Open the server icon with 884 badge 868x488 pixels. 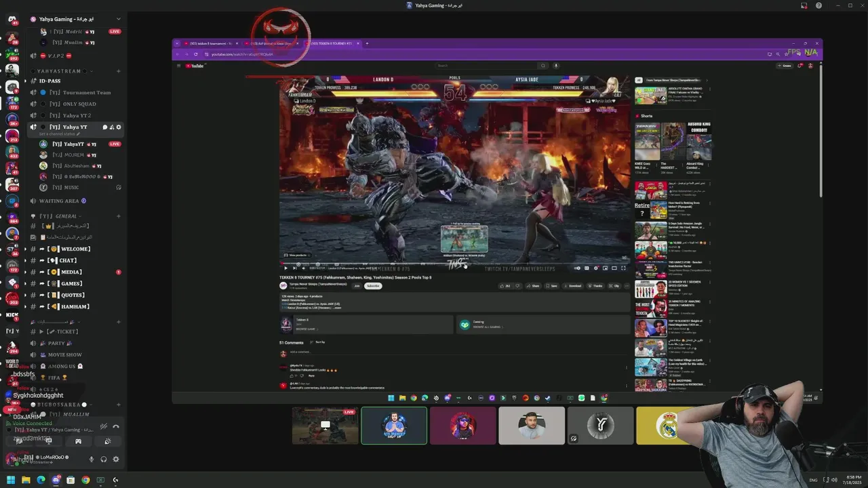(x=12, y=217)
